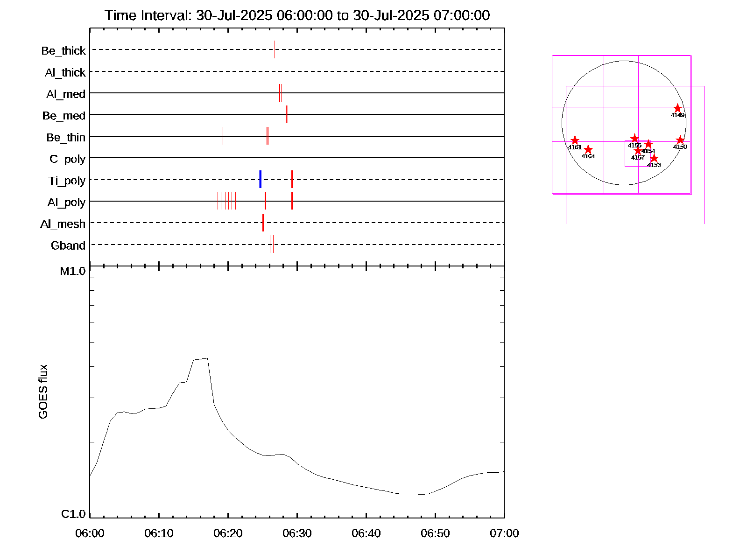Click the star for active region 4150
747x560 pixels.
tap(680, 140)
